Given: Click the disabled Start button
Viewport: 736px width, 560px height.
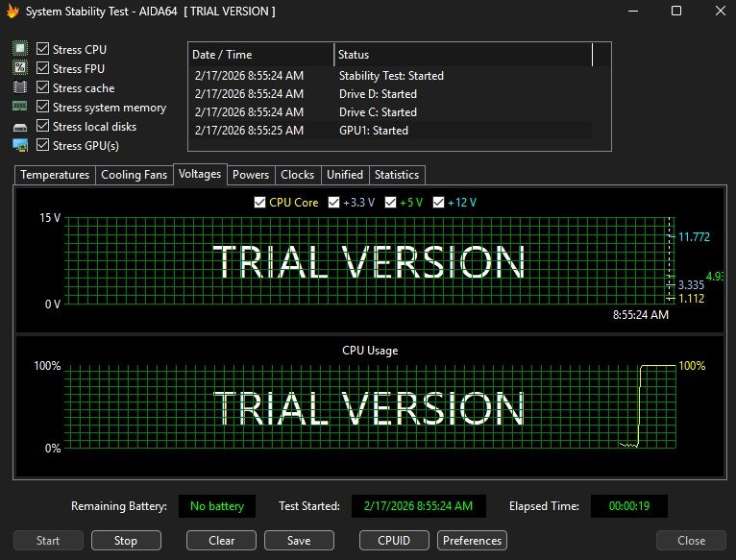Looking at the screenshot, I should (x=48, y=540).
